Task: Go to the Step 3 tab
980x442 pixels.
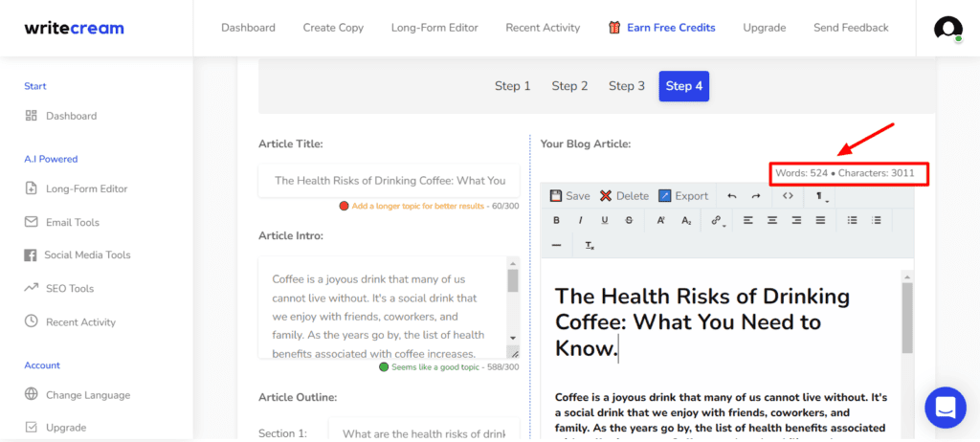Action: tap(627, 86)
